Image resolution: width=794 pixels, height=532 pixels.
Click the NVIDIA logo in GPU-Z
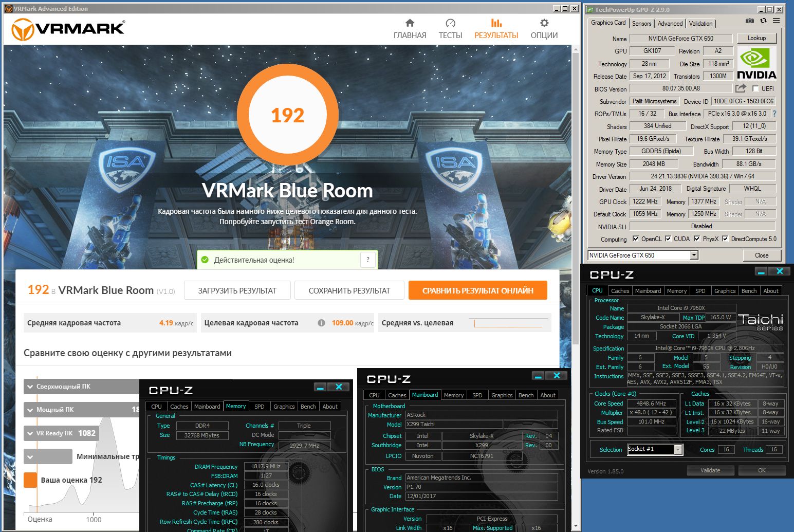tap(756, 63)
